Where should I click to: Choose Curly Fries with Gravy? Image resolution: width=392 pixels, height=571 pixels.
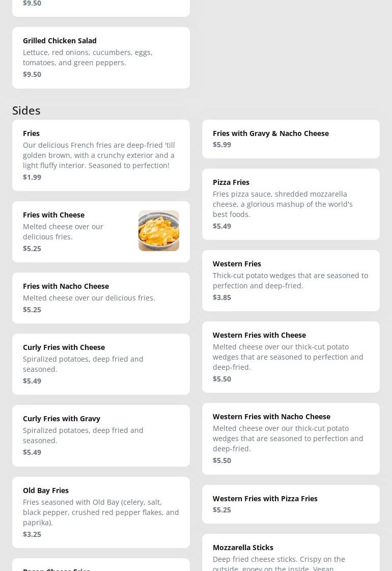pos(101,436)
